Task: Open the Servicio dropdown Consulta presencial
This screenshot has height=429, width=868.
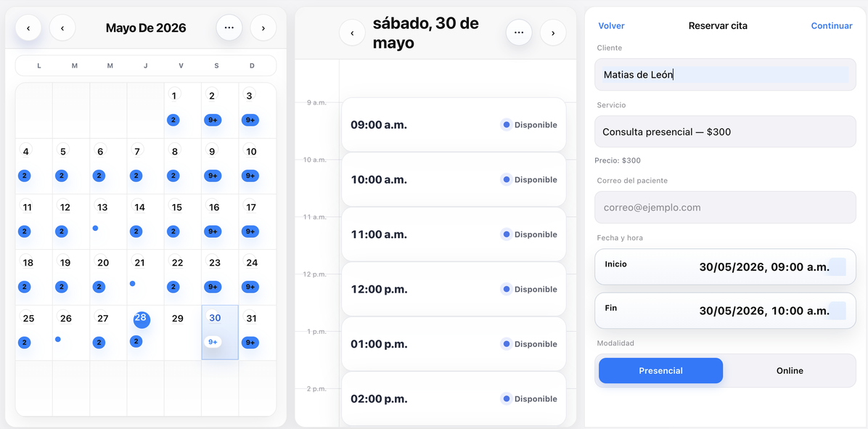Action: 725,131
